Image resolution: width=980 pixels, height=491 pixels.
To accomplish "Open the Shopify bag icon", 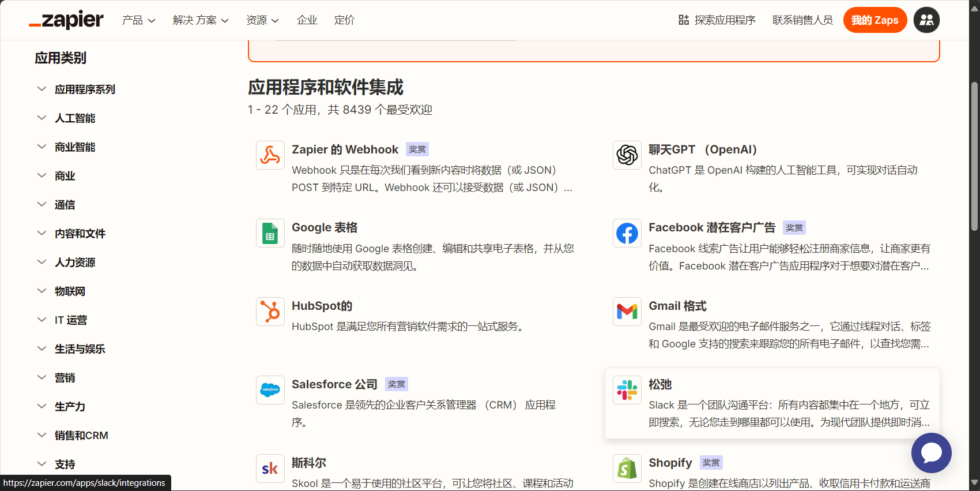I will pyautogui.click(x=627, y=468).
